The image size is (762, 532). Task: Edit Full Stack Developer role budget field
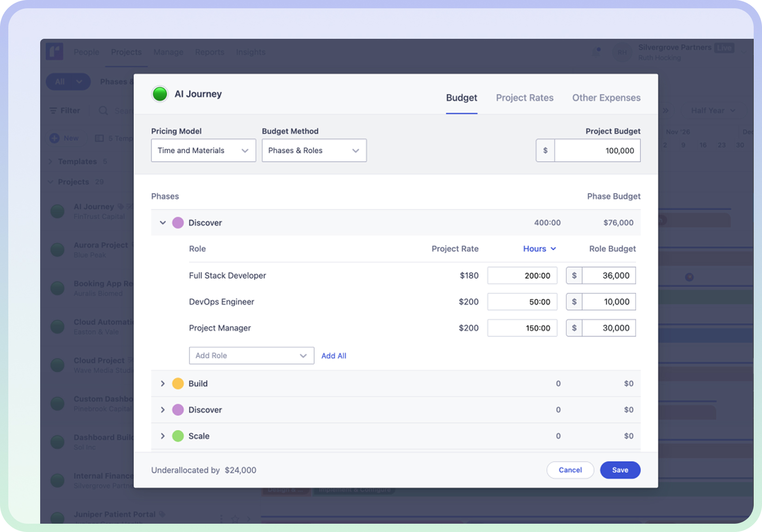[x=609, y=276]
